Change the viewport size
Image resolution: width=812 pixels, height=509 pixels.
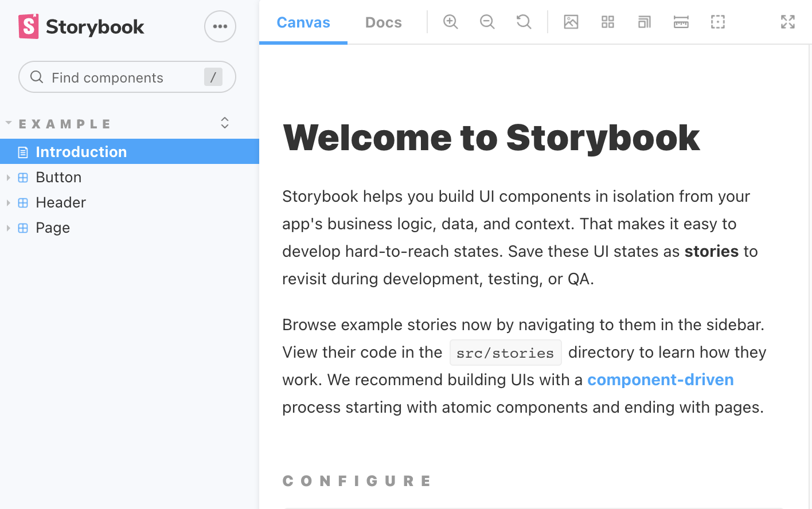point(645,22)
